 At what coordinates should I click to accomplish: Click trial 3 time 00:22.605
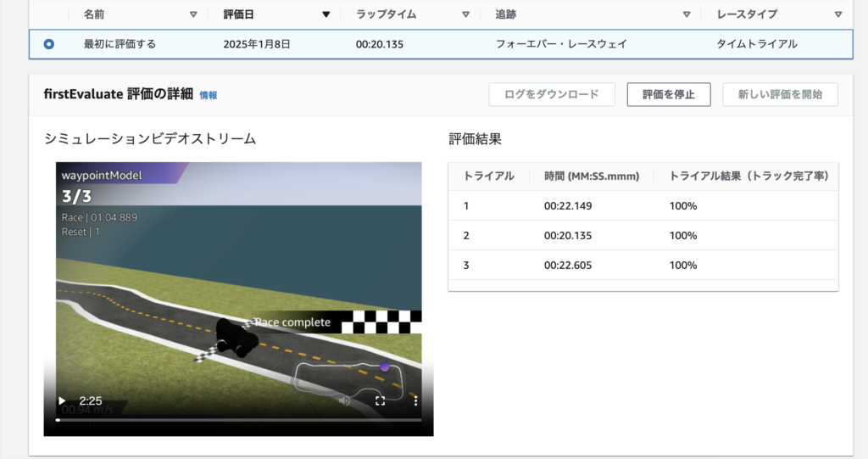(x=567, y=266)
